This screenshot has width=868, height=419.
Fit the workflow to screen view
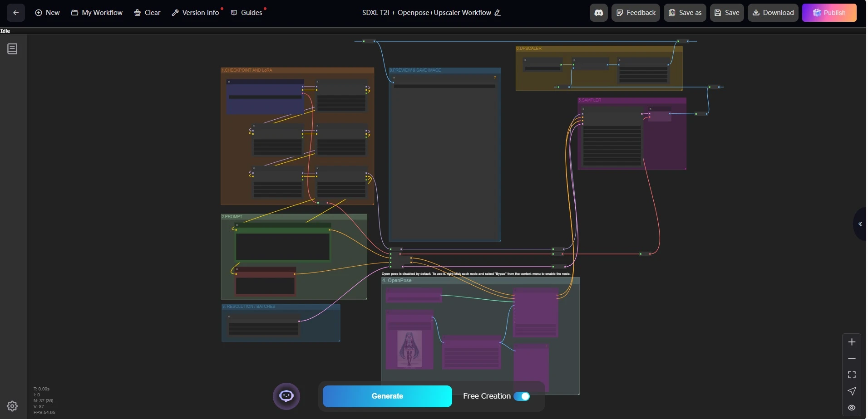tap(852, 375)
